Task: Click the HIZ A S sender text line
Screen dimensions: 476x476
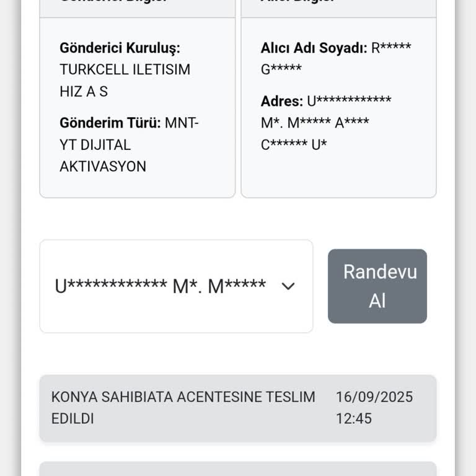Action: (x=84, y=91)
